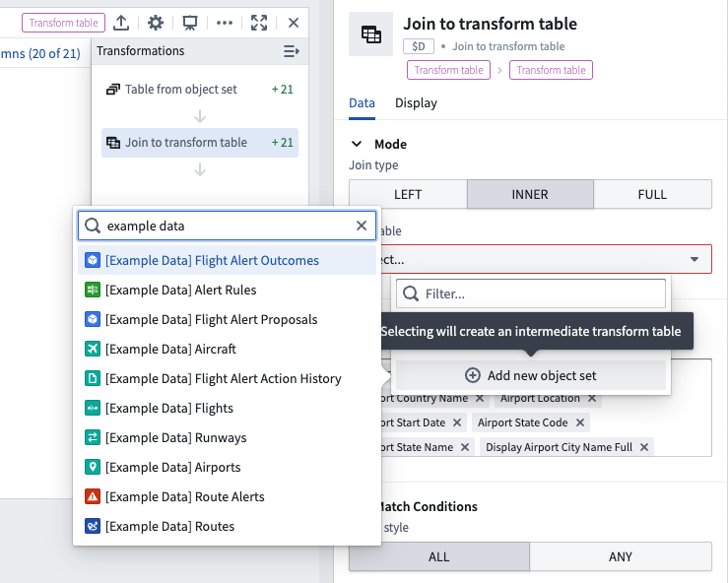This screenshot has height=583, width=728.
Task: Select LEFT join type
Action: 408,194
